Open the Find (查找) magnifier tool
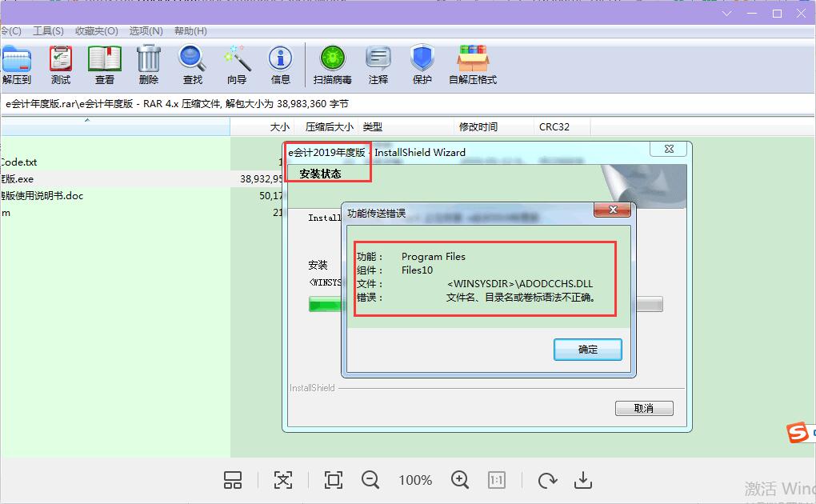This screenshot has height=504, width=816. click(x=193, y=65)
